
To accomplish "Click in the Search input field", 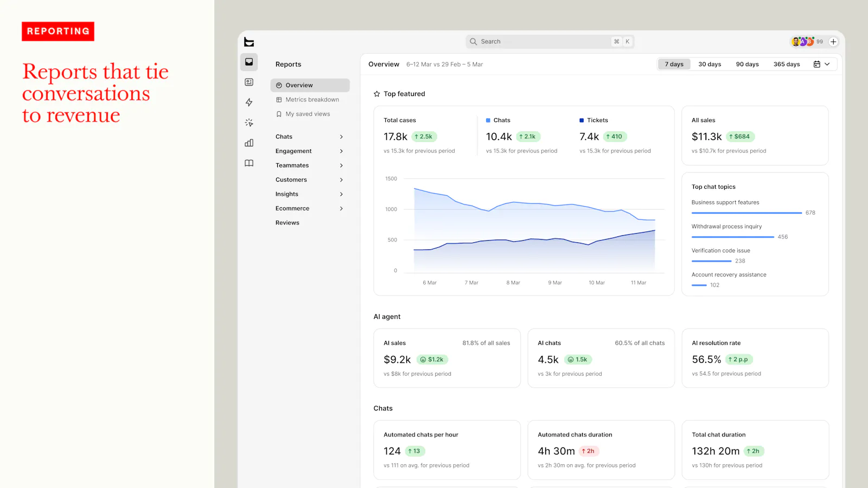I will [550, 42].
